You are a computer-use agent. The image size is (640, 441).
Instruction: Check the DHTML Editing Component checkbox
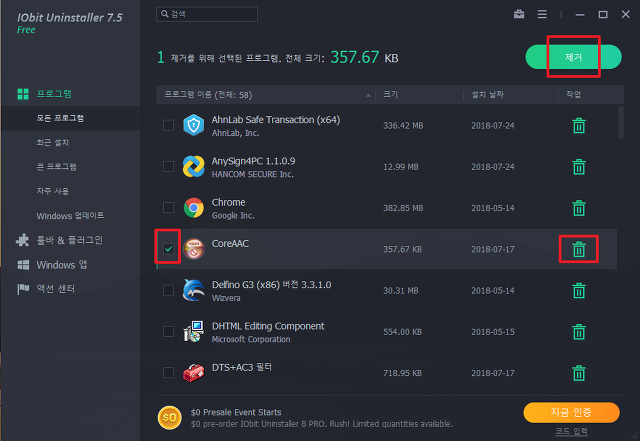[168, 331]
